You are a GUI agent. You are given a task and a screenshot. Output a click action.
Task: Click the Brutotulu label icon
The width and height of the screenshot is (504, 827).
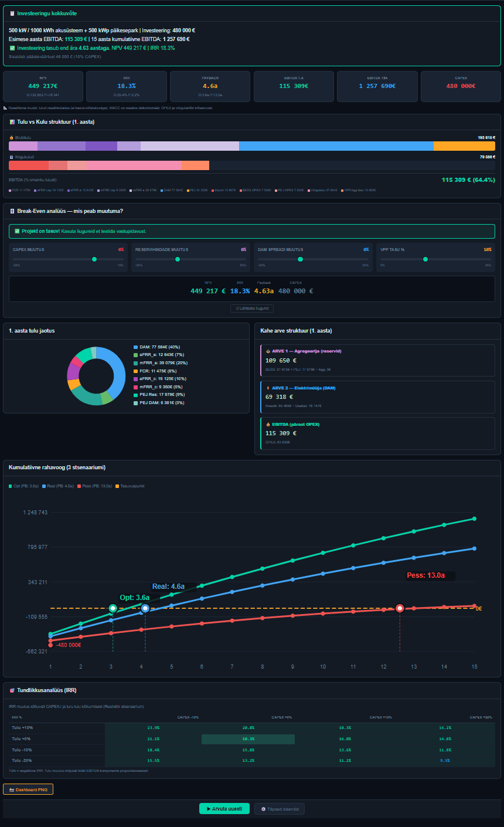[12, 137]
